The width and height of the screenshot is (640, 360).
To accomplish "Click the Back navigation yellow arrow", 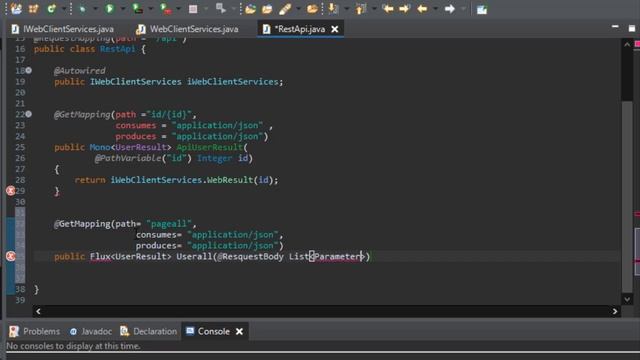I will point(422,9).
